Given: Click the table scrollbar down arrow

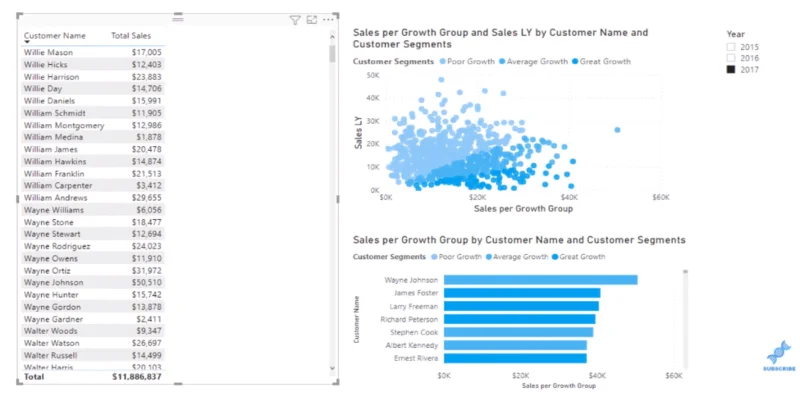Looking at the screenshot, I should click(333, 368).
